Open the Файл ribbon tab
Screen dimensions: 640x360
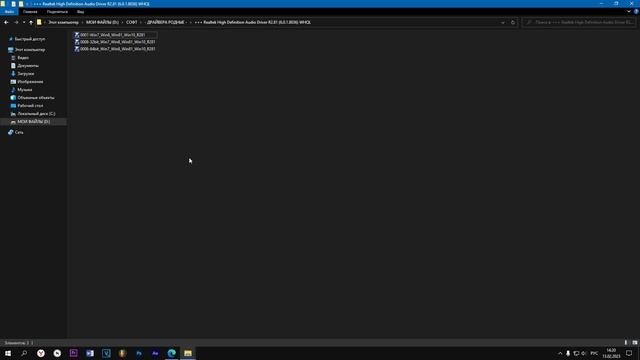tap(9, 12)
